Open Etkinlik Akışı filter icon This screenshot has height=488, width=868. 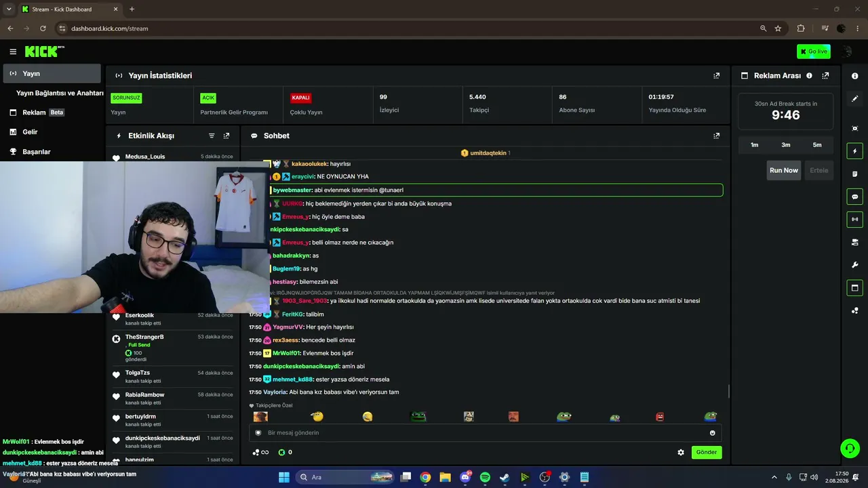click(212, 136)
